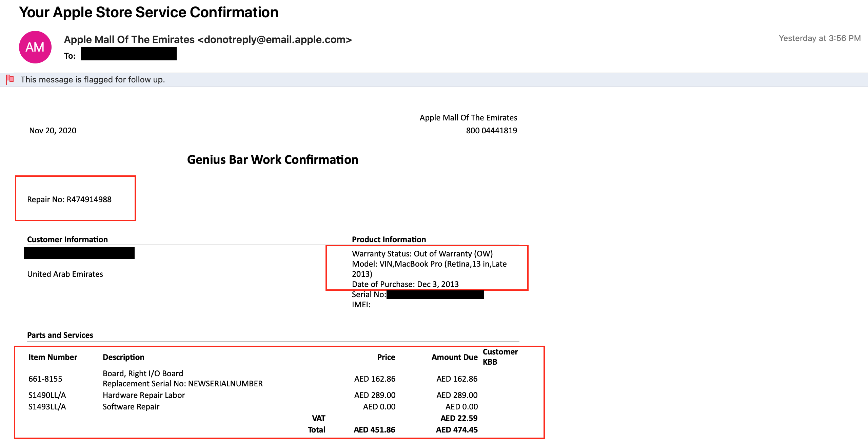Click the VAT amount AED 22.59
868x442 pixels.
pyautogui.click(x=459, y=418)
